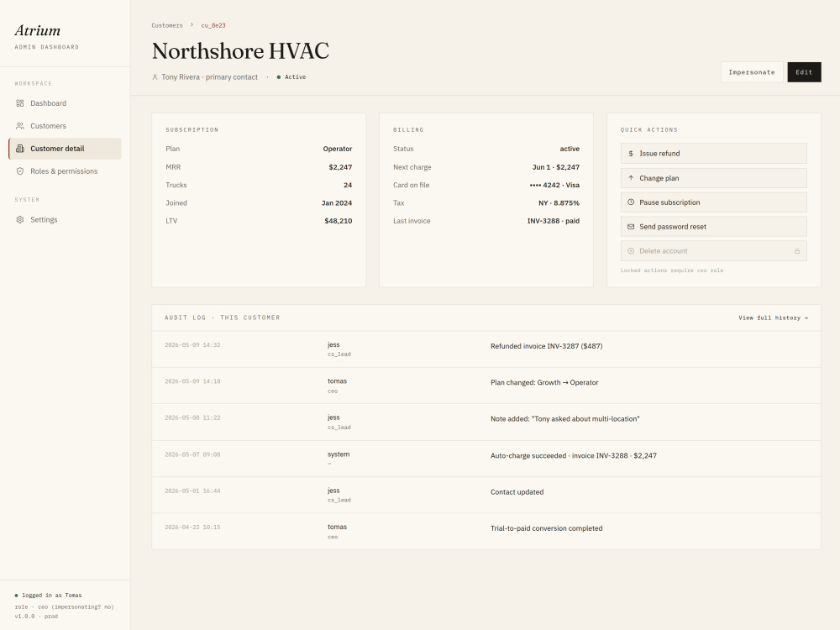Click the Contact updated audit entry
Image resolution: width=840 pixels, height=630 pixels.
517,491
